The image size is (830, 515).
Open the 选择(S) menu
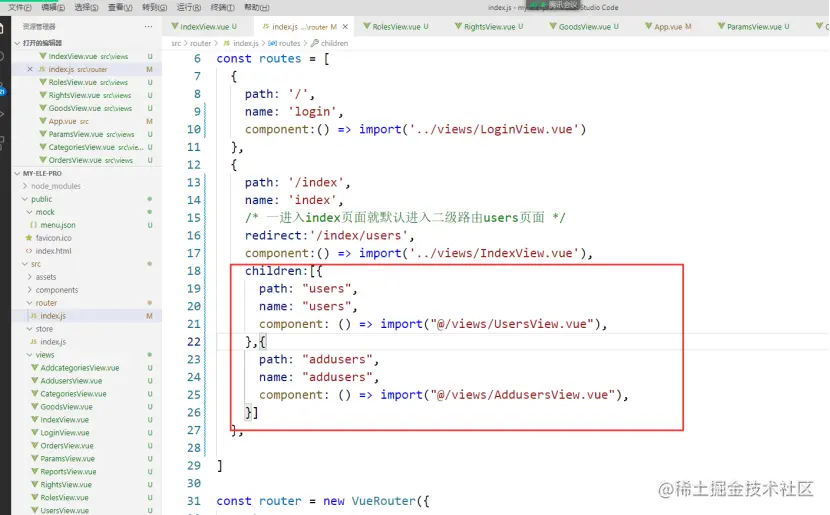pyautogui.click(x=86, y=7)
